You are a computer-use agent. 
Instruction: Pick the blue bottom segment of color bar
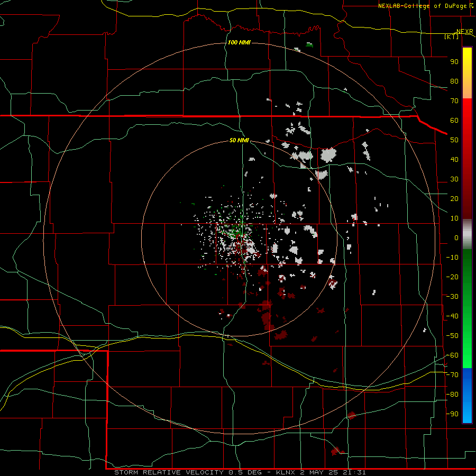click(x=467, y=396)
